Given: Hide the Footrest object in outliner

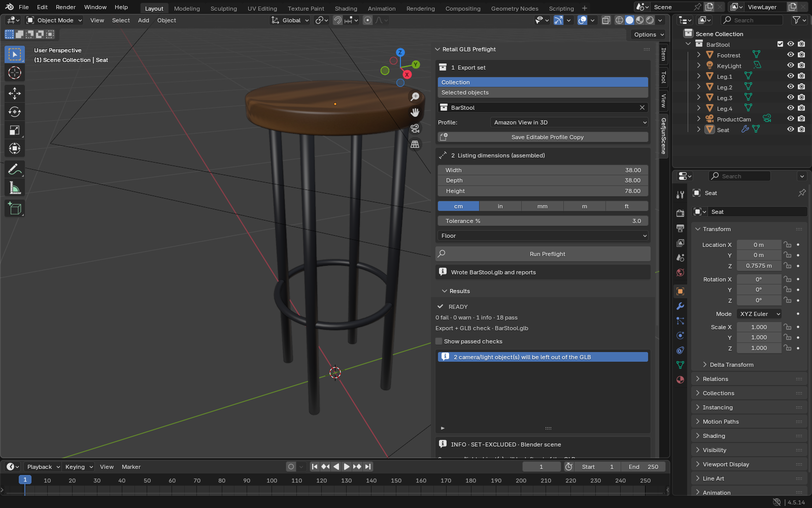Looking at the screenshot, I should click(x=790, y=55).
